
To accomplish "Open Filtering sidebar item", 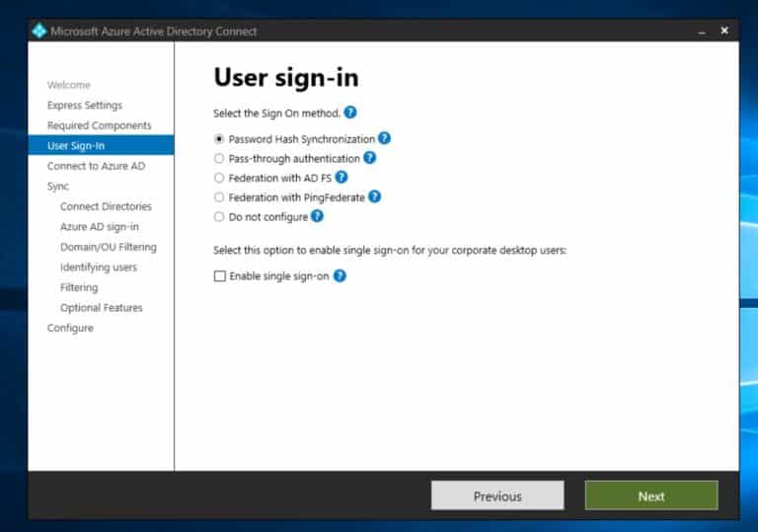I will click(x=79, y=288).
